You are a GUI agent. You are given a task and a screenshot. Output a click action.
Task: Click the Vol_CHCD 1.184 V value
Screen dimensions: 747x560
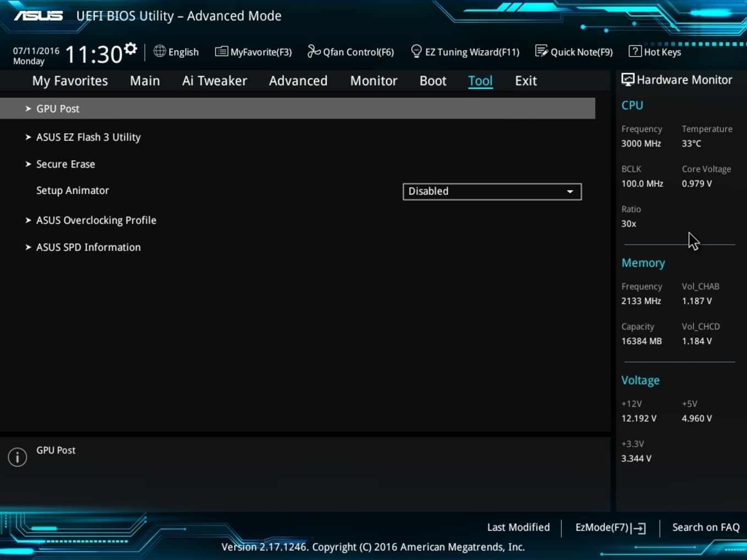697,341
